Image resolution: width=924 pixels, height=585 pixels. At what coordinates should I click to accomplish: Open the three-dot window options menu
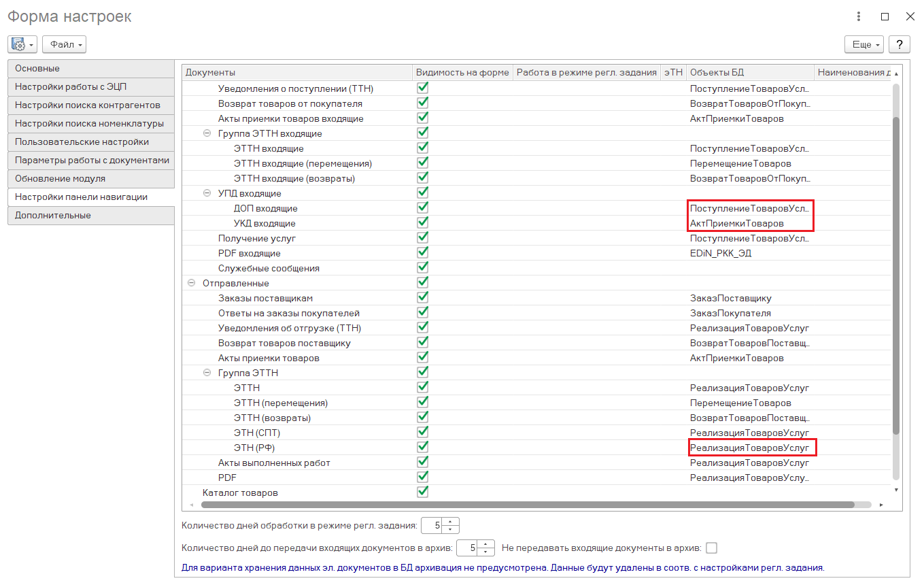point(859,17)
